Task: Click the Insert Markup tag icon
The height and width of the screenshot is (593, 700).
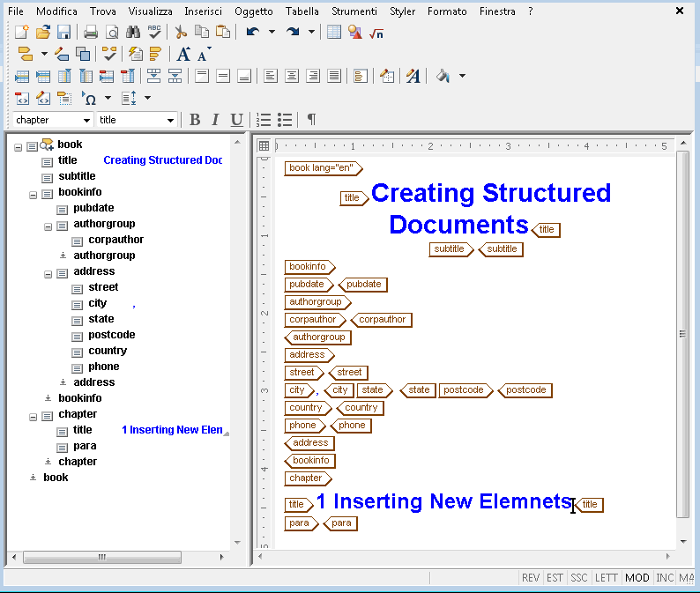Action: (x=25, y=54)
